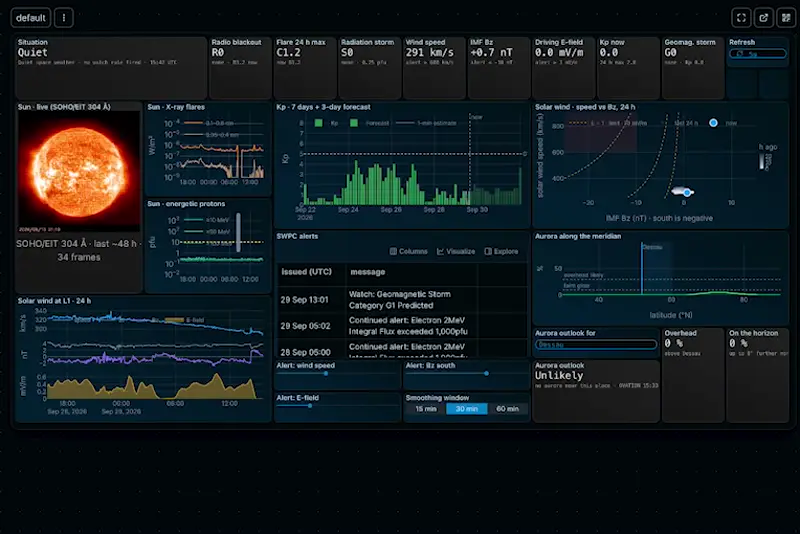Click the Flare 24 h max C1.2 value
The image size is (800, 534).
tap(289, 53)
